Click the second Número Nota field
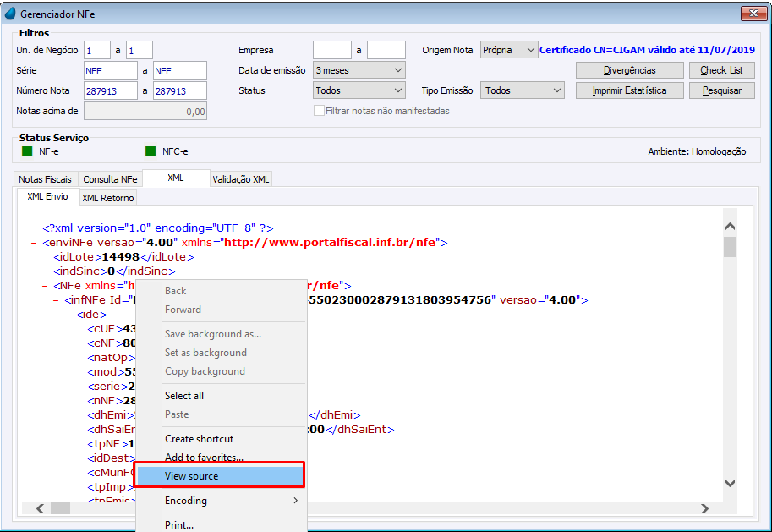772x532 pixels. (x=180, y=90)
